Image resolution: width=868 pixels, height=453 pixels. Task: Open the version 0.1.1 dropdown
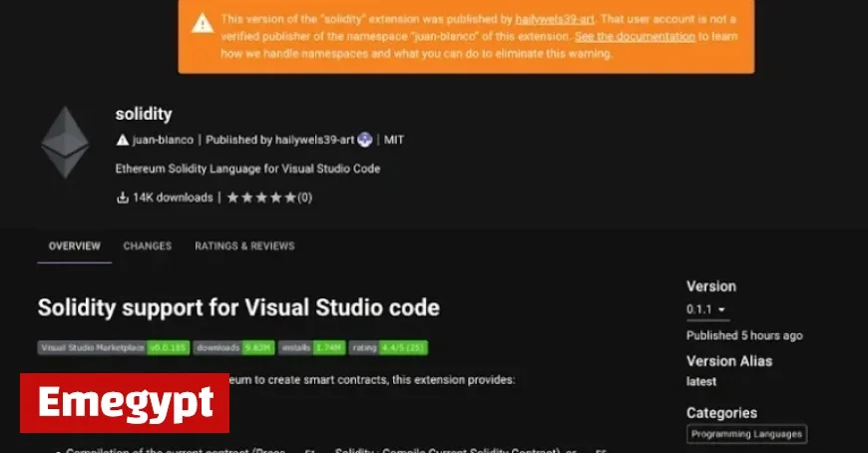tap(707, 309)
